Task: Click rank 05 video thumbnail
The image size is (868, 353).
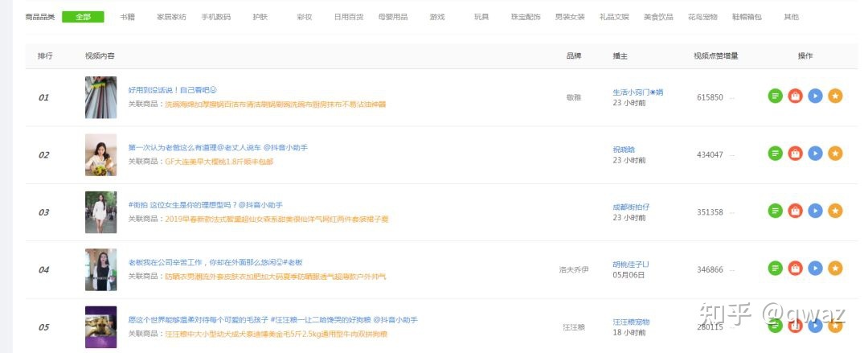Action: (x=100, y=327)
